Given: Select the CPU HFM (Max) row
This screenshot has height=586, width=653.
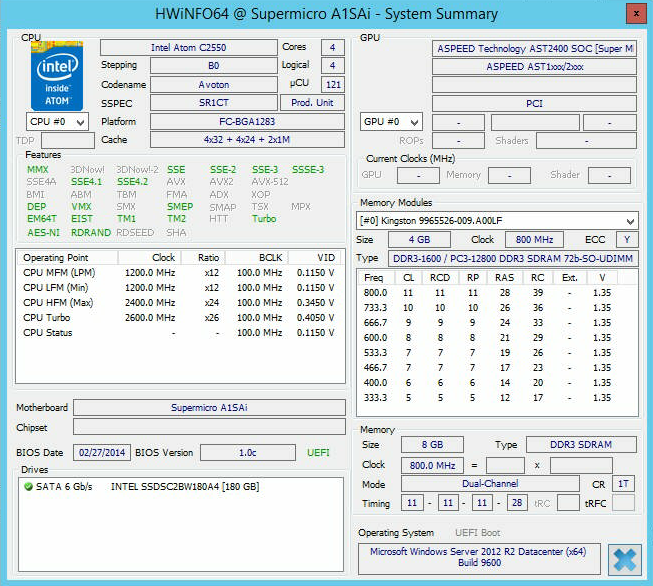Looking at the screenshot, I should (x=179, y=302).
